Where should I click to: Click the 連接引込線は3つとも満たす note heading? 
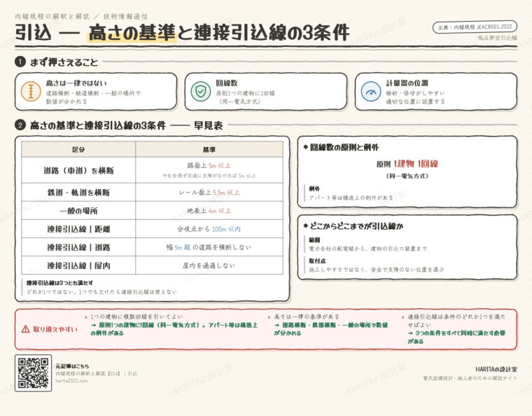(59, 283)
